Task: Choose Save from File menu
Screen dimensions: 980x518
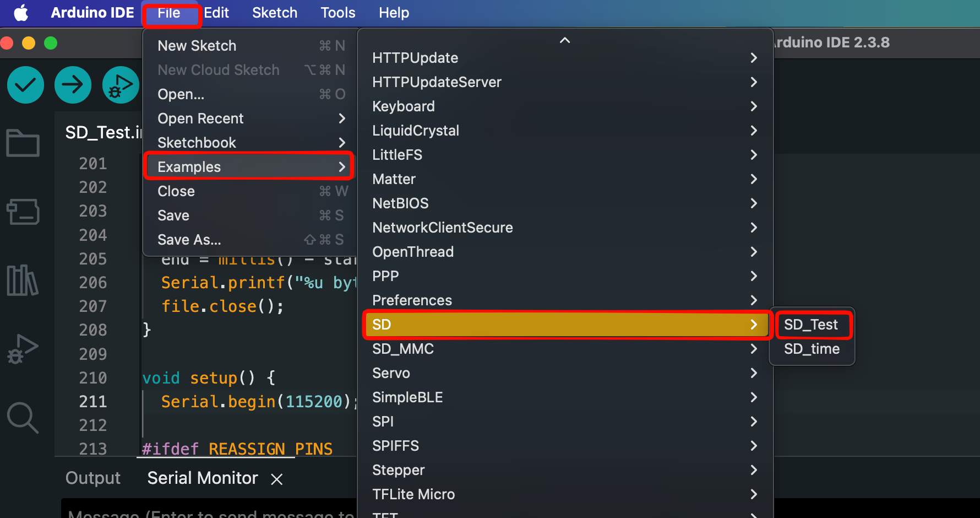Action: [249, 215]
